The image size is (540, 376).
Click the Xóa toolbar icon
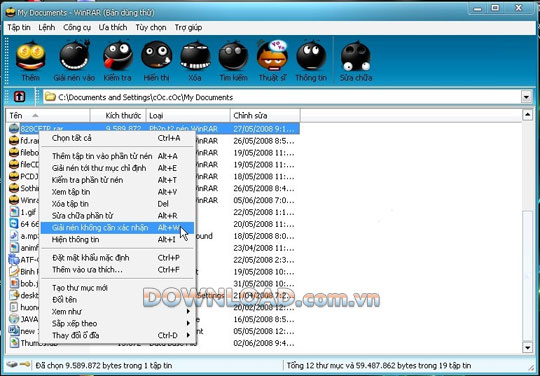coord(195,56)
